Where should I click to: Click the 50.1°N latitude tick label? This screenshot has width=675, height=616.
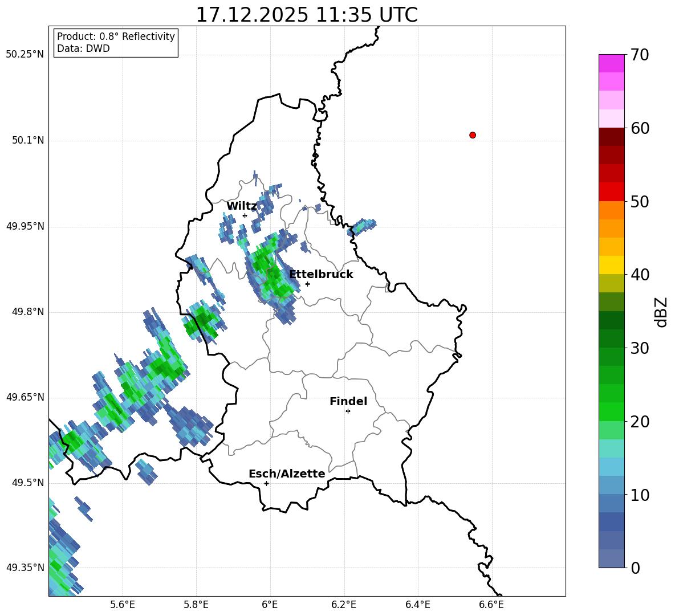(x=27, y=141)
